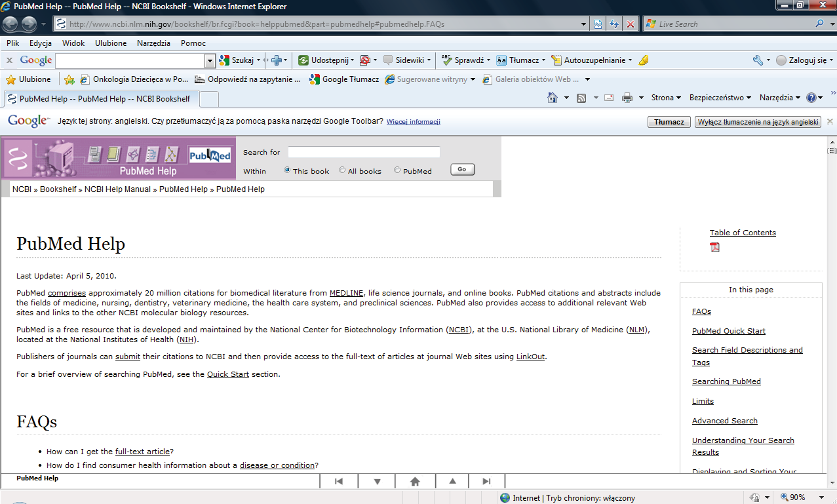
Task: Click the home icon in bottom navigation bar
Action: (414, 481)
